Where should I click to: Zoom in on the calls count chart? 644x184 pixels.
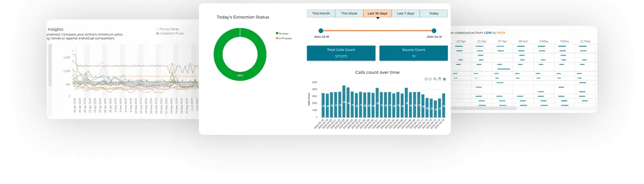point(426,79)
